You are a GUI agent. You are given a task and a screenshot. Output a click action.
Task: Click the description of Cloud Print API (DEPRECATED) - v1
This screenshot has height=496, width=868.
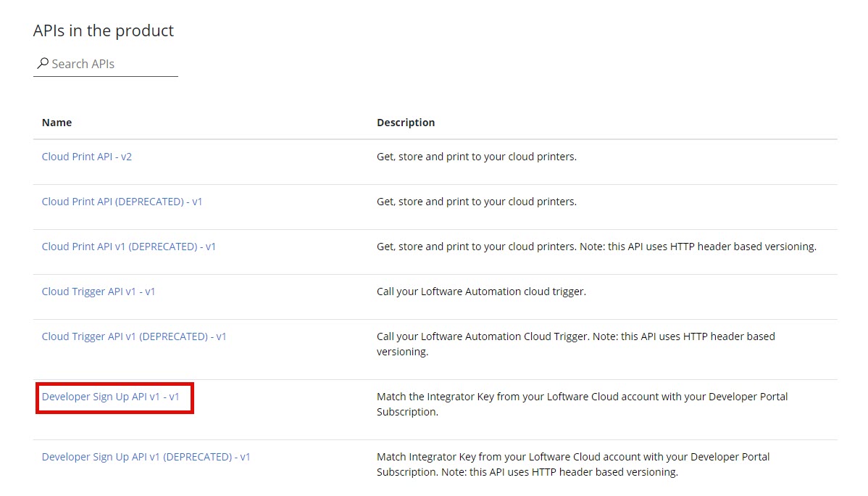tap(477, 202)
